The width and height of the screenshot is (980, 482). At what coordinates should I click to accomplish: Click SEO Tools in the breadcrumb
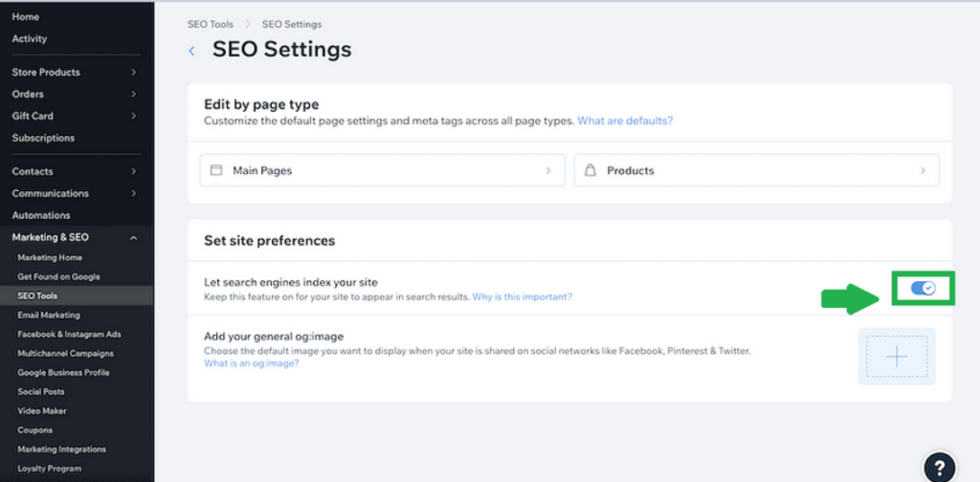coord(208,24)
